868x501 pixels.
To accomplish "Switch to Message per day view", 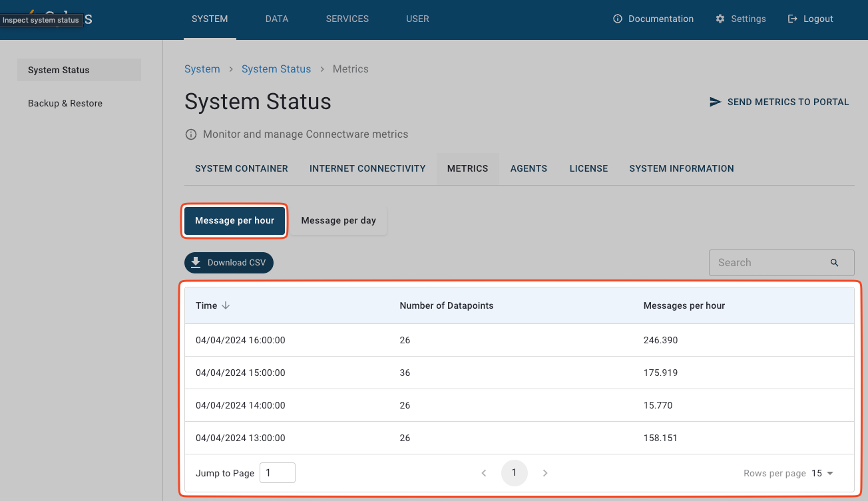I will (x=338, y=221).
